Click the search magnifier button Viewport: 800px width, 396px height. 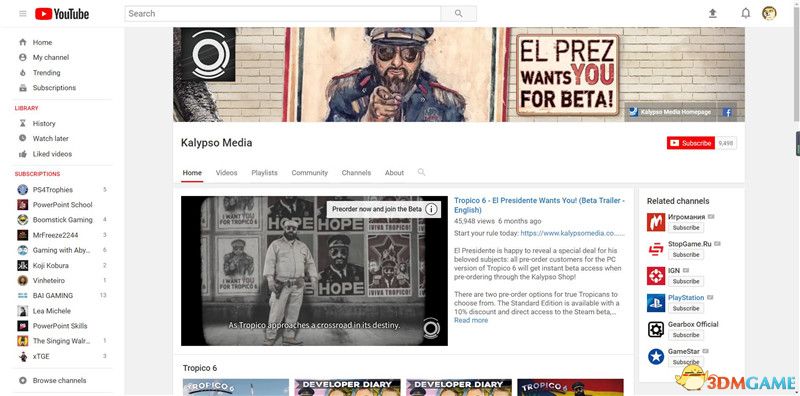459,14
